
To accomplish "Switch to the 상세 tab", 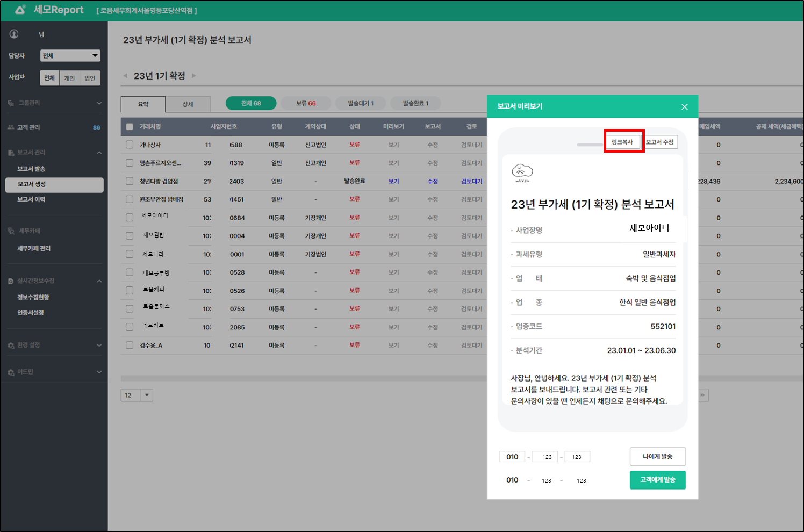I will tap(188, 104).
